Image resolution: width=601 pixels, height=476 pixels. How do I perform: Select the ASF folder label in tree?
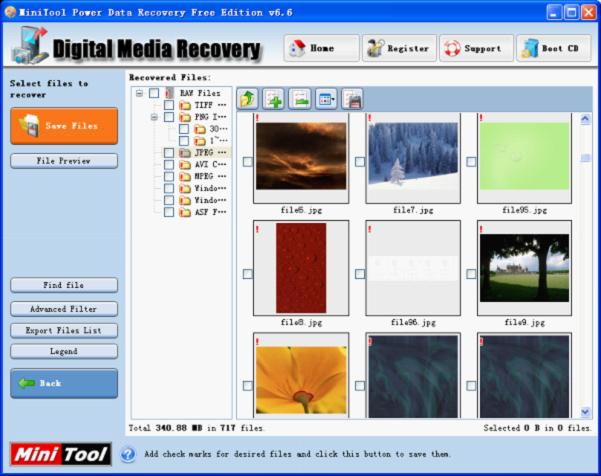click(210, 212)
